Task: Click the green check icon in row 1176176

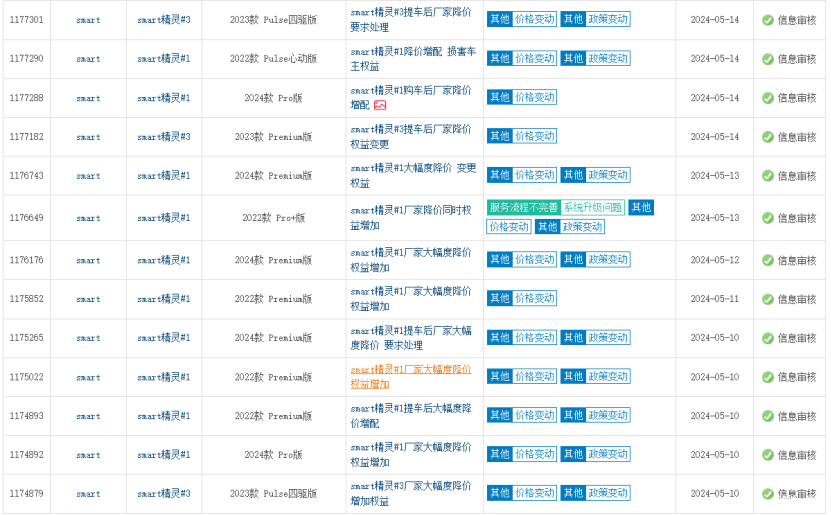Action: pyautogui.click(x=767, y=261)
